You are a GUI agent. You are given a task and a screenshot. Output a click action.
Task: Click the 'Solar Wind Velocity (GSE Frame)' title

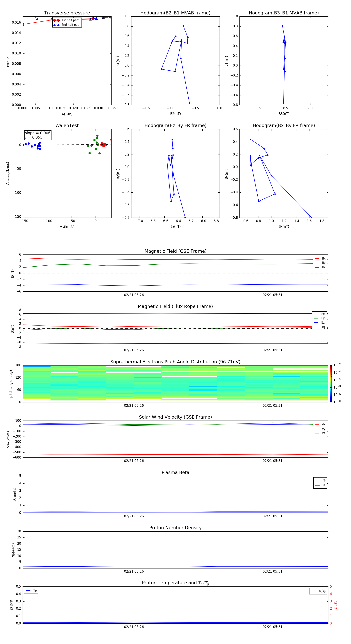(x=175, y=417)
